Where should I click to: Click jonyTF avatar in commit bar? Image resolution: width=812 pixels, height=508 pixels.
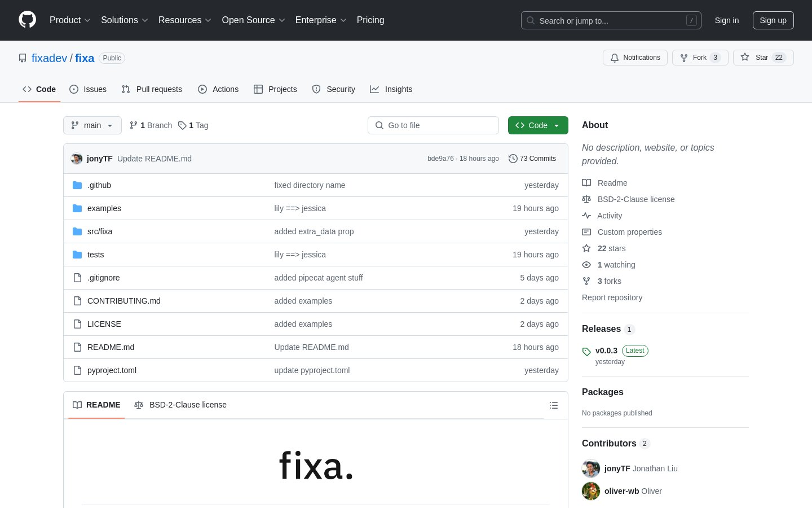(77, 159)
